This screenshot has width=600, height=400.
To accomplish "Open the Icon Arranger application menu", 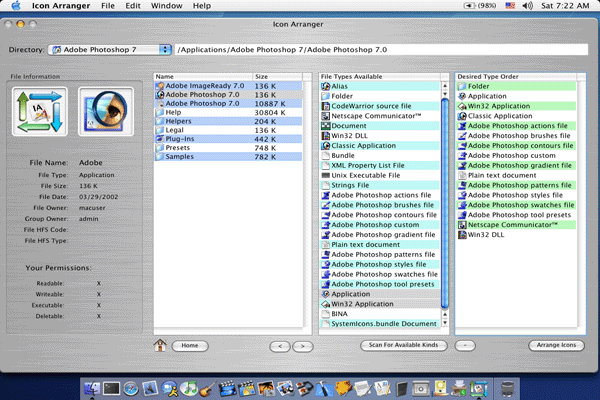I will click(61, 6).
